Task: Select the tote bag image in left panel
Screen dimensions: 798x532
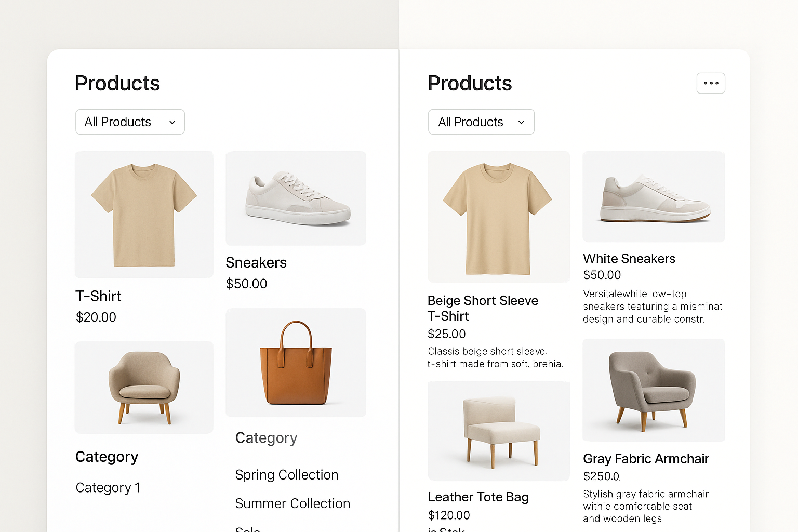Action: coord(296,362)
